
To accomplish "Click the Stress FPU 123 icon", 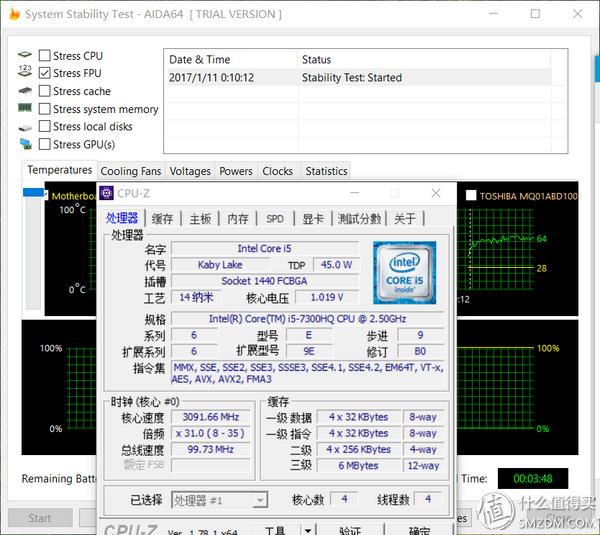I will pyautogui.click(x=25, y=71).
